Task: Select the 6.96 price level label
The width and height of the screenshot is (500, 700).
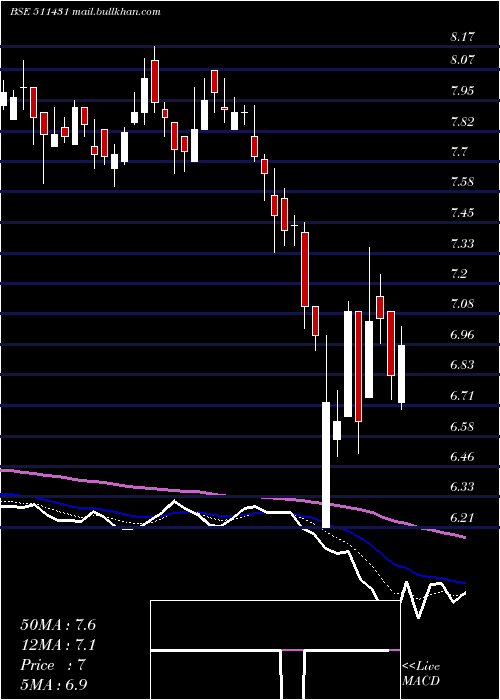Action: pos(462,335)
